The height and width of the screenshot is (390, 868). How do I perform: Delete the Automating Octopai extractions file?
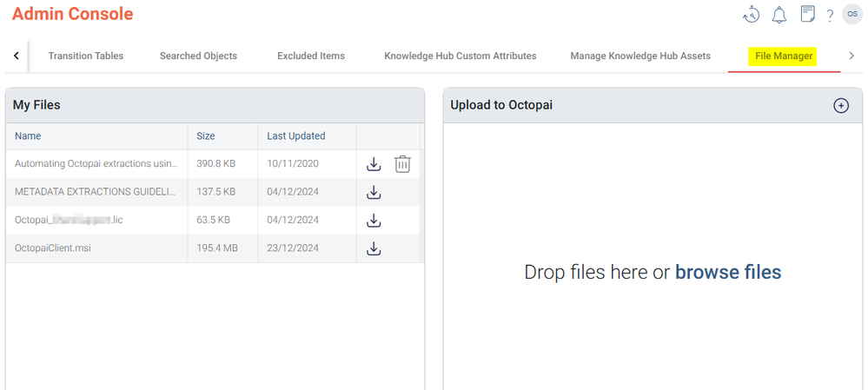402,164
